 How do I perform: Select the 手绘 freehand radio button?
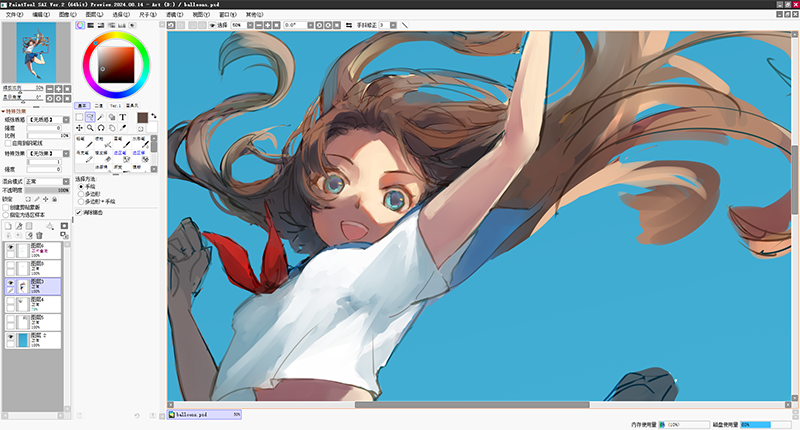pyautogui.click(x=81, y=187)
